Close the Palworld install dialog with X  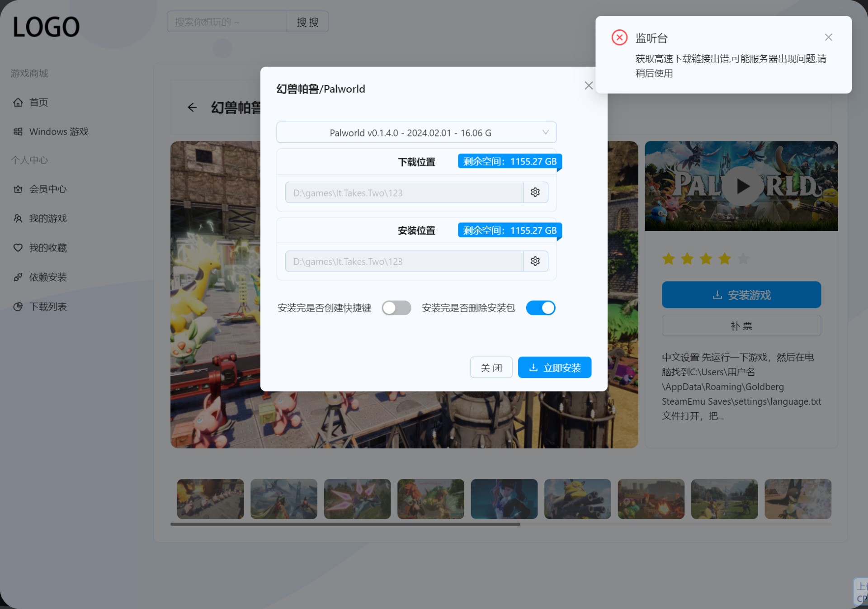589,85
